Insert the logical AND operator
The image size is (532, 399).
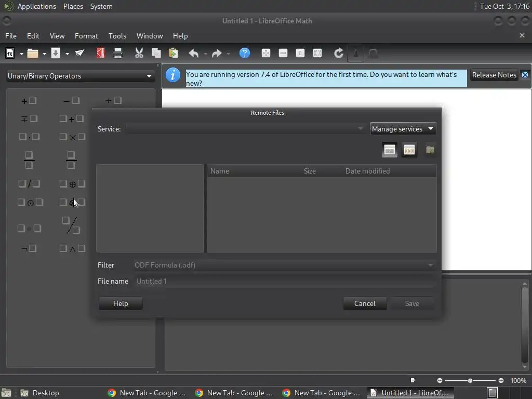tap(72, 249)
